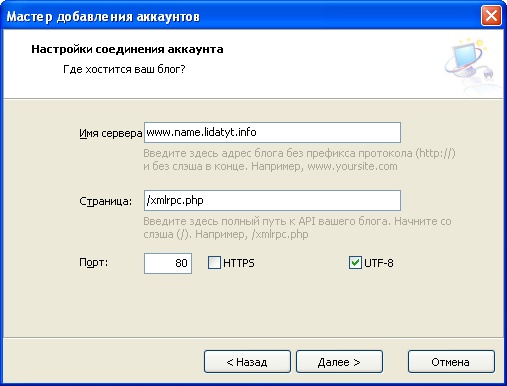This screenshot has width=507, height=386.
Task: Enable the HTTPS checkbox
Action: [x=214, y=263]
